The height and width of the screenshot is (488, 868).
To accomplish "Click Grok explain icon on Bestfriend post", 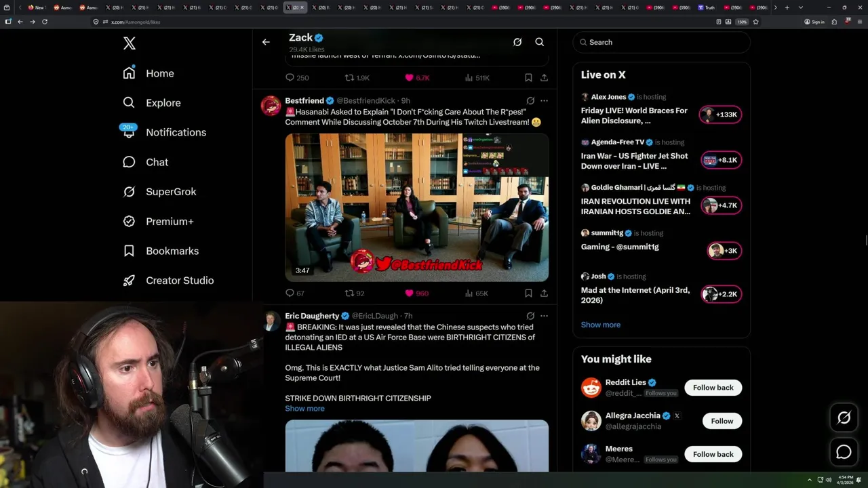I will [530, 100].
